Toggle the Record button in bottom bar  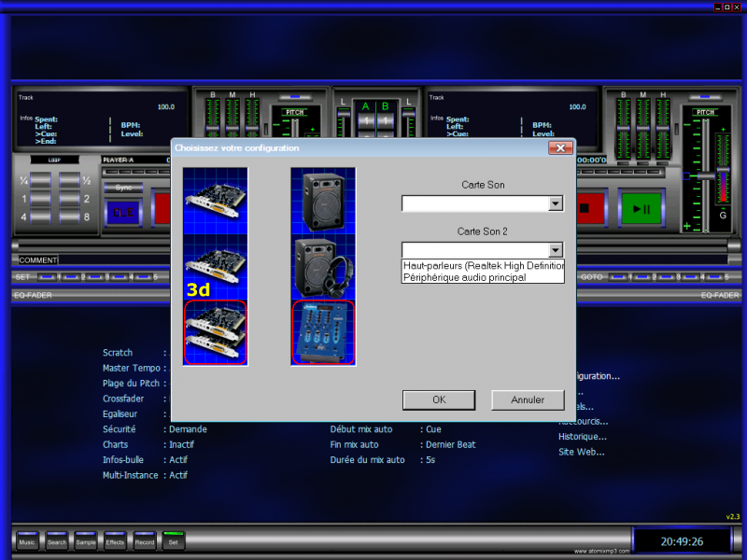[x=144, y=540]
